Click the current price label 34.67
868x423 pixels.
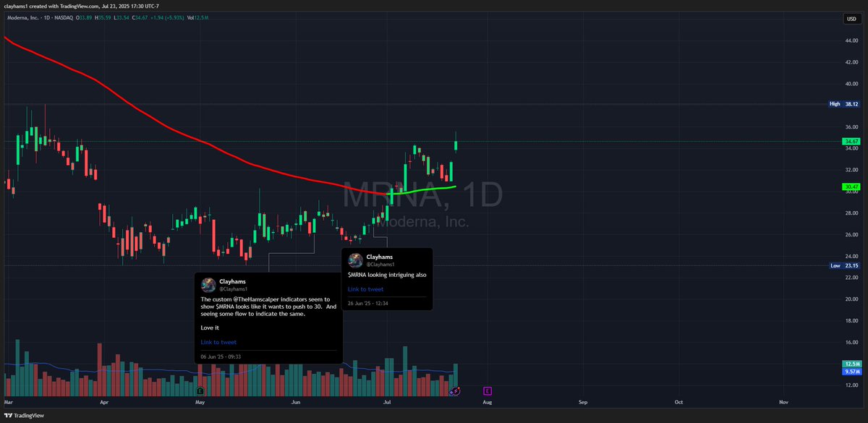click(851, 141)
